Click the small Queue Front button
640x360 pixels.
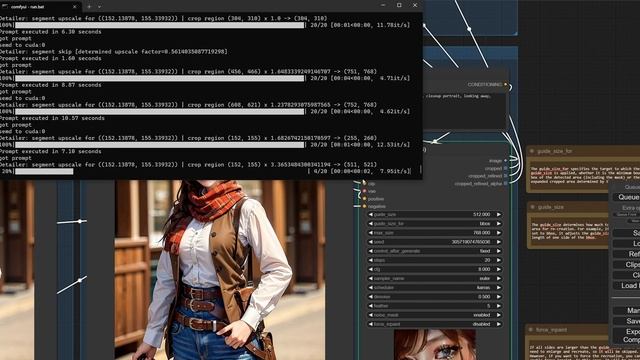(x=627, y=214)
